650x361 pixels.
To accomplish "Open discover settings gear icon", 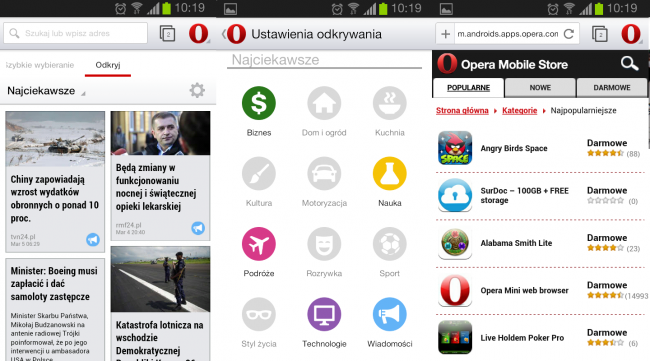I will 197,90.
